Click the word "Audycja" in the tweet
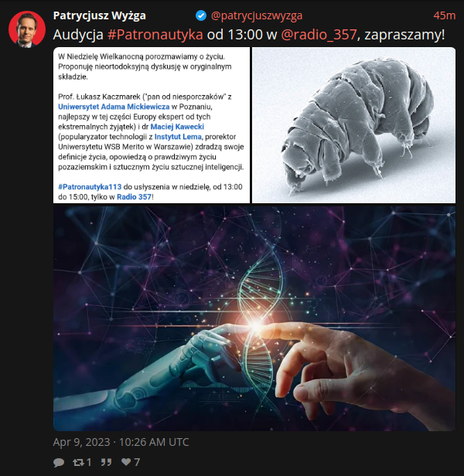This screenshot has height=476, width=464. tap(78, 35)
